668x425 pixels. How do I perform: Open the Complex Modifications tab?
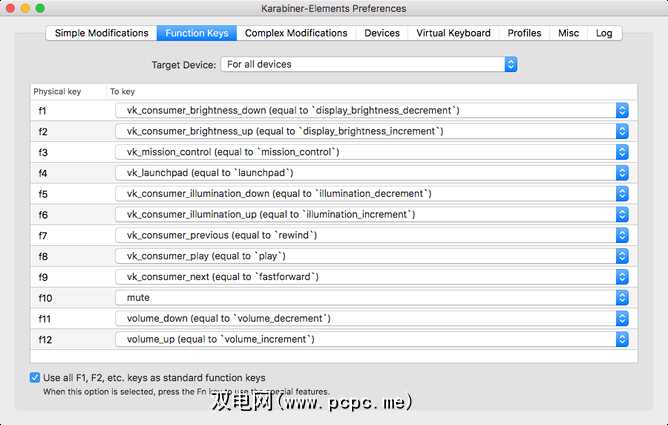pyautogui.click(x=296, y=33)
